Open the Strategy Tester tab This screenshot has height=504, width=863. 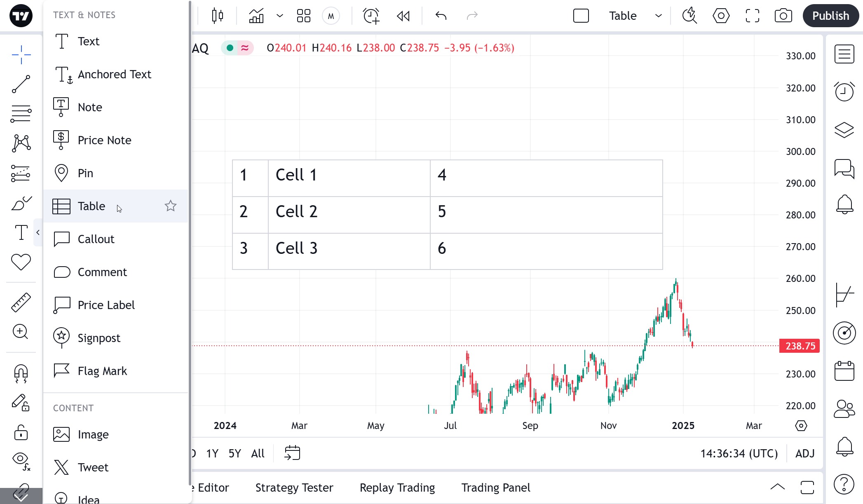coord(294,488)
